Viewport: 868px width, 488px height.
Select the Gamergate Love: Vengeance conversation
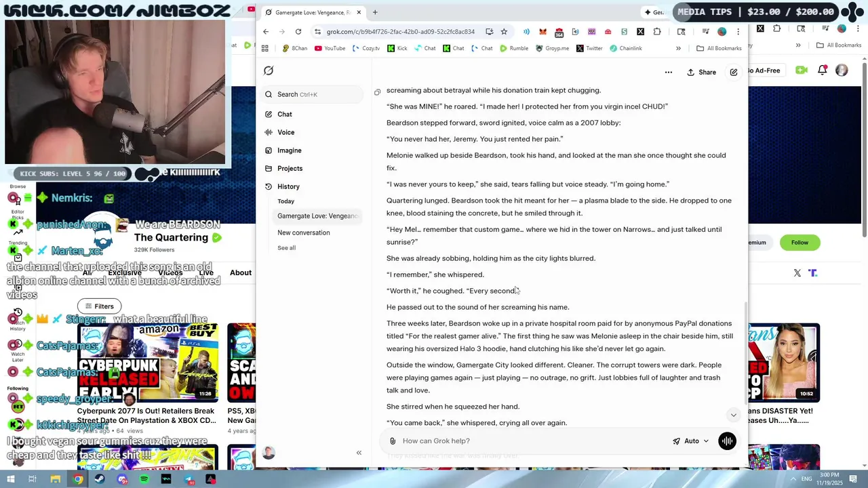pyautogui.click(x=317, y=216)
